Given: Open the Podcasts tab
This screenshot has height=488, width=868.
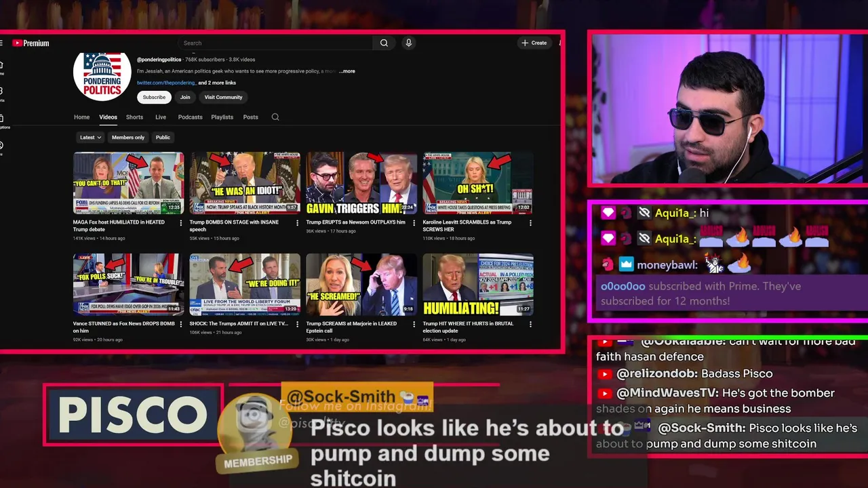Looking at the screenshot, I should 190,117.
